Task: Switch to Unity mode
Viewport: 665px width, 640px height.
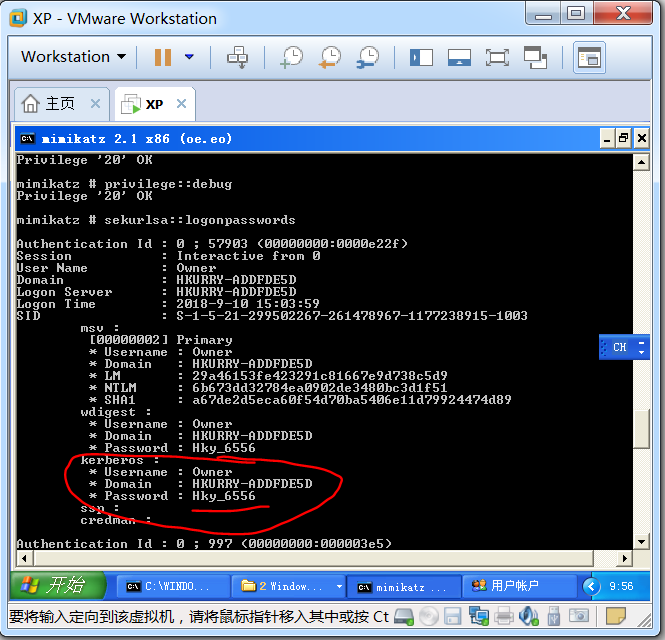Action: [x=535, y=57]
